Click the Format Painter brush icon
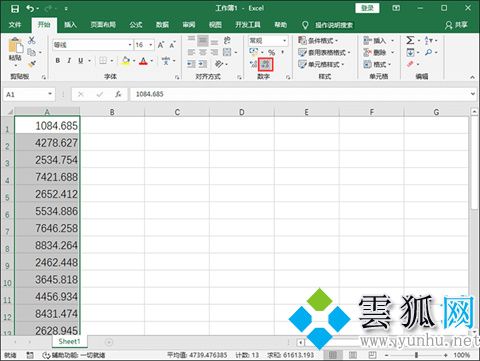This screenshot has width=480, height=361. (x=32, y=64)
